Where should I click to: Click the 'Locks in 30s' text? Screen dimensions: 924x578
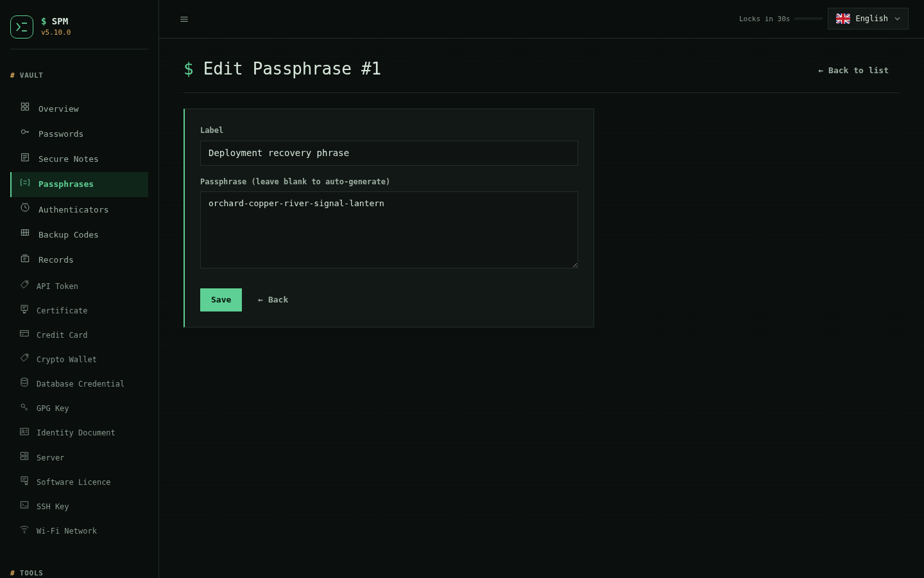(764, 19)
